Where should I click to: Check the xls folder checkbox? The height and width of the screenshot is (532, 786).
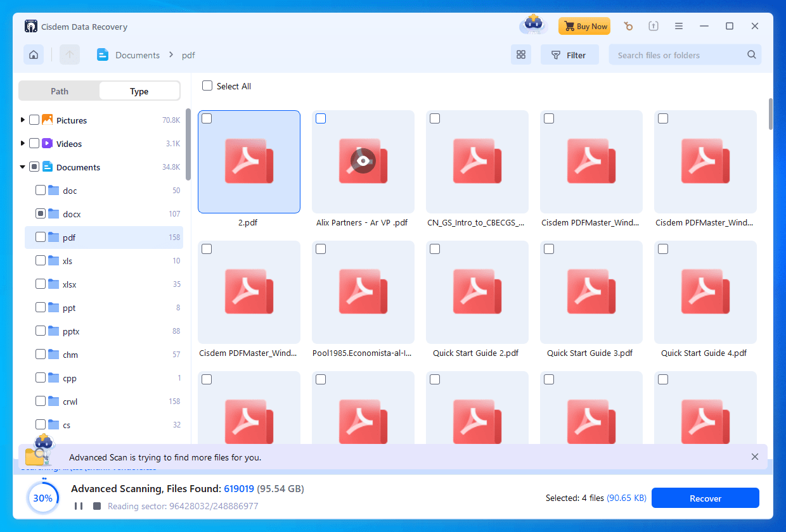click(x=41, y=260)
